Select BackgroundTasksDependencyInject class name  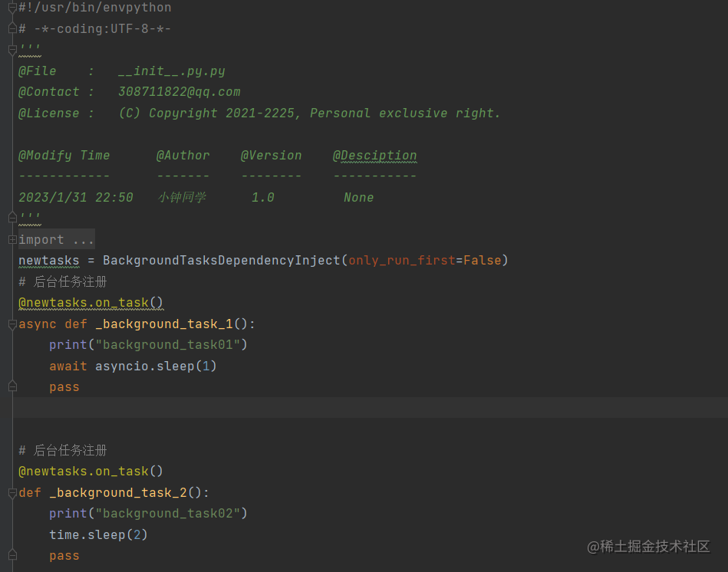222,260
